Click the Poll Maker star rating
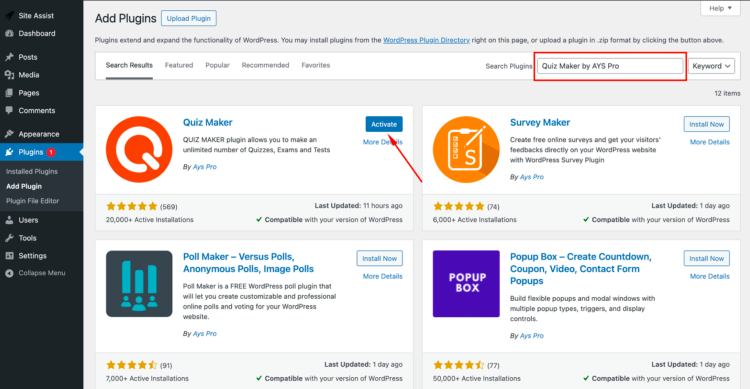The width and height of the screenshot is (750, 389). (132, 365)
